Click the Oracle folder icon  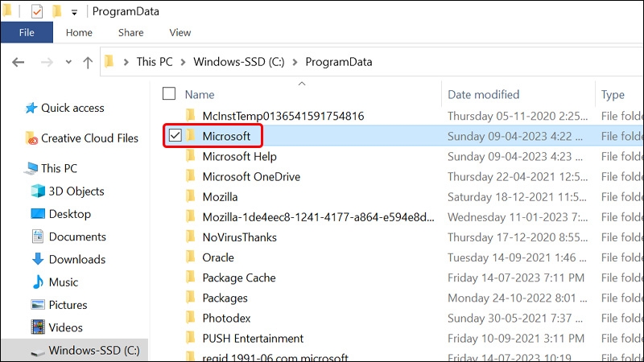point(191,257)
